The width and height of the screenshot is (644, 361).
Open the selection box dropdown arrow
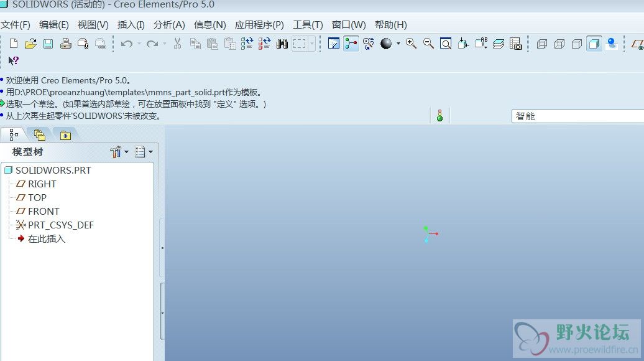tap(311, 44)
